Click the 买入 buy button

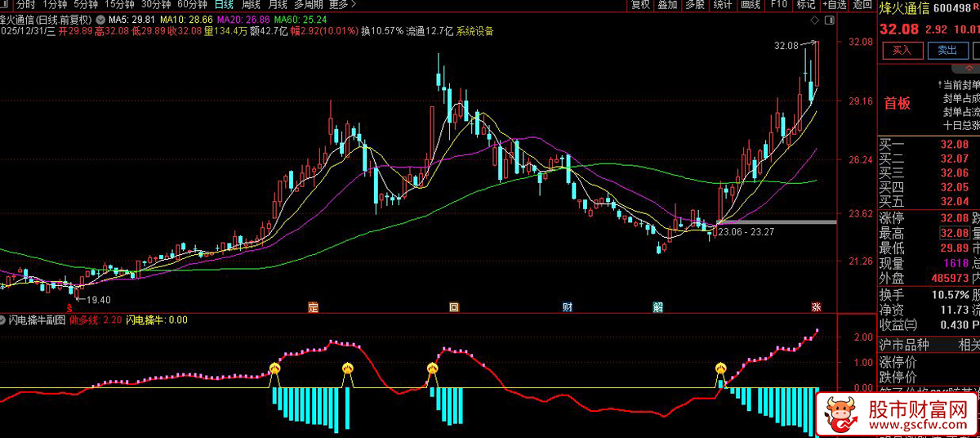(x=902, y=51)
